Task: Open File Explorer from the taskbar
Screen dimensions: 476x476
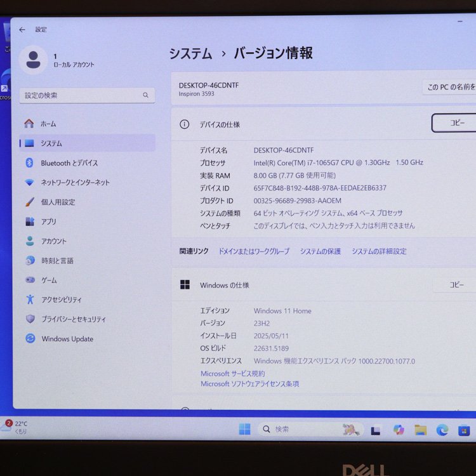Action: (x=421, y=430)
